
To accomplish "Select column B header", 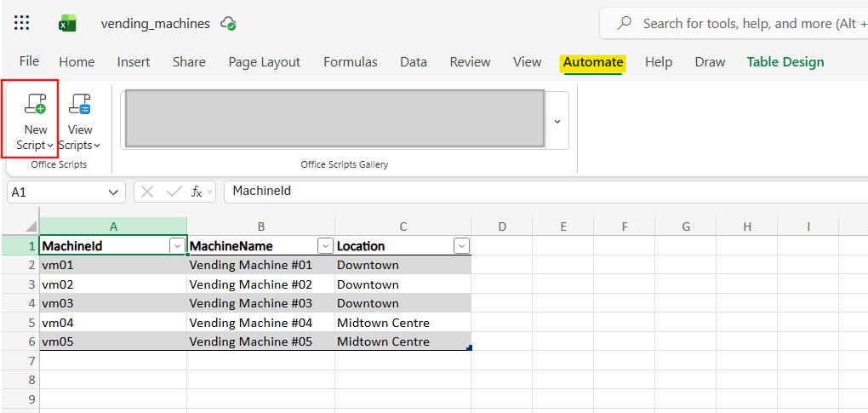I will pos(260,227).
